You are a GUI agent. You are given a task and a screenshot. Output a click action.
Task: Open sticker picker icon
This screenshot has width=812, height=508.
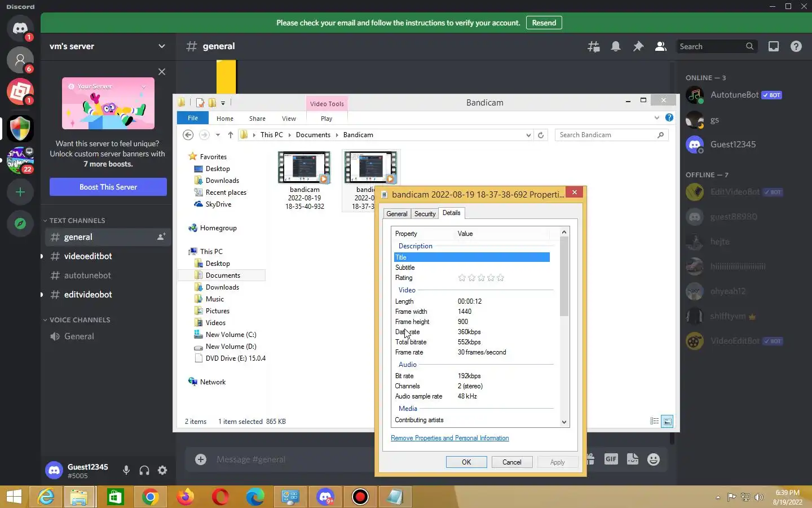633,459
